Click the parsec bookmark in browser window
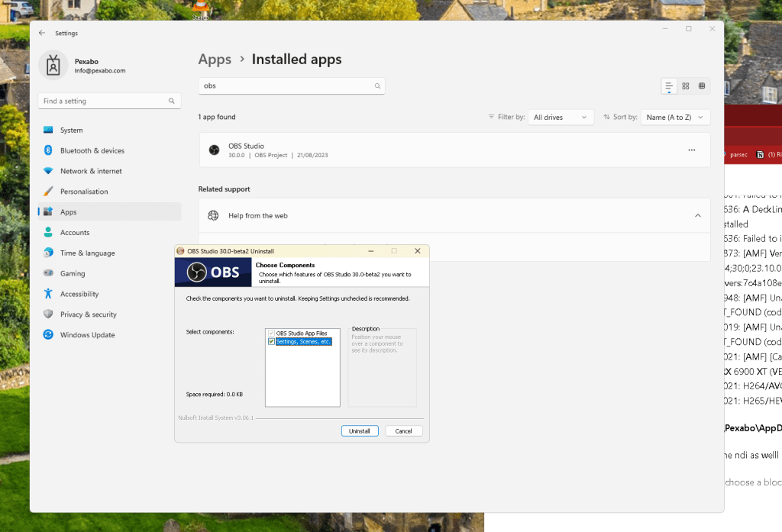 click(x=738, y=155)
